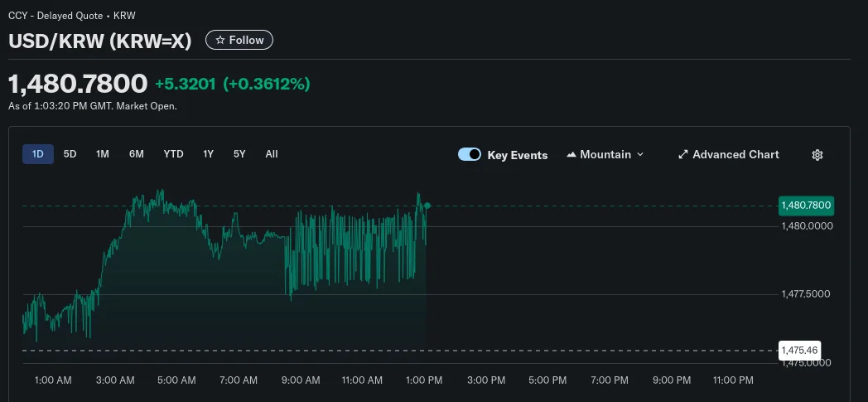Image resolution: width=868 pixels, height=402 pixels.
Task: Show the 5Y chart range
Action: coord(239,154)
